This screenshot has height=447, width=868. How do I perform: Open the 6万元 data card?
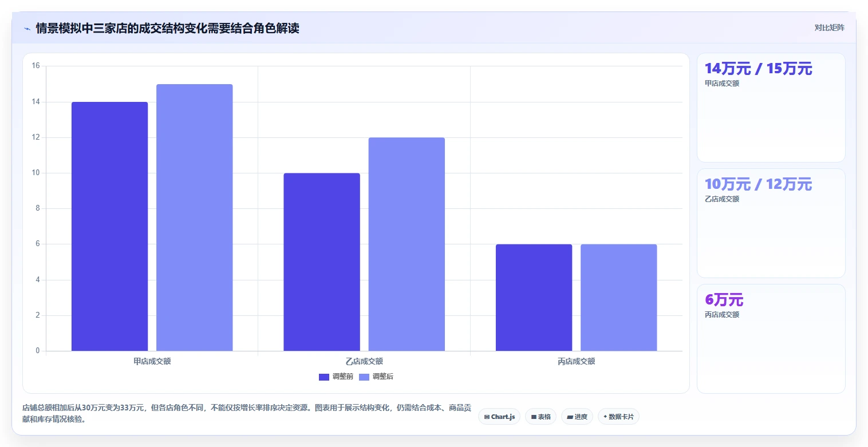(x=771, y=339)
